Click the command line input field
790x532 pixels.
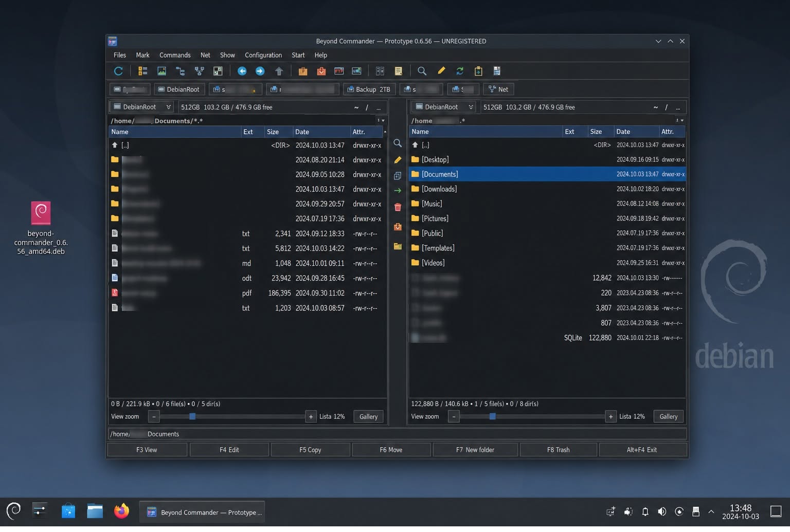pyautogui.click(x=397, y=434)
